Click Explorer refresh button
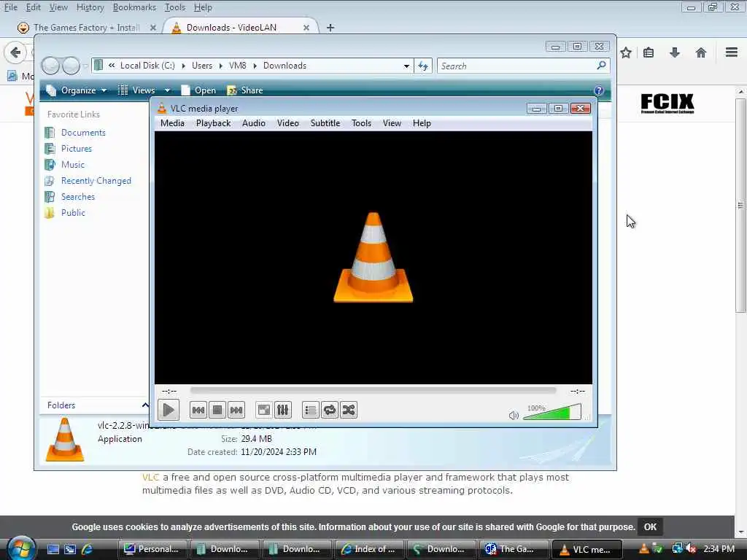The width and height of the screenshot is (747, 560). tap(423, 66)
